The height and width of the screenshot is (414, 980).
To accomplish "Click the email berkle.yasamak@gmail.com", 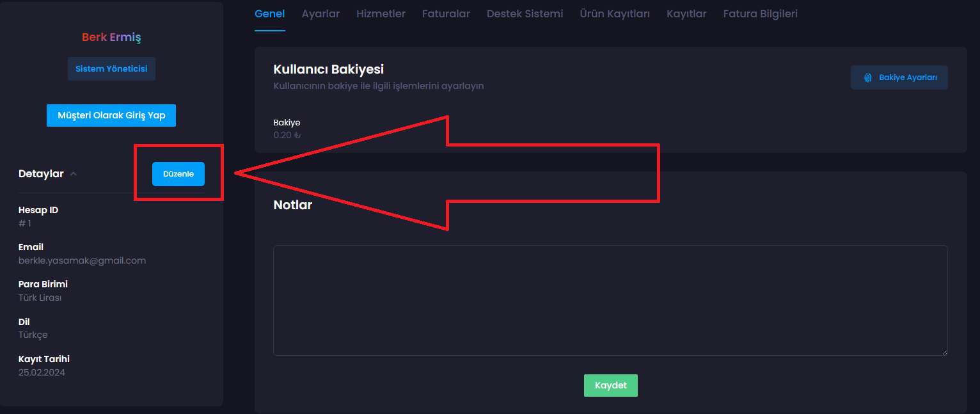I will click(82, 260).
